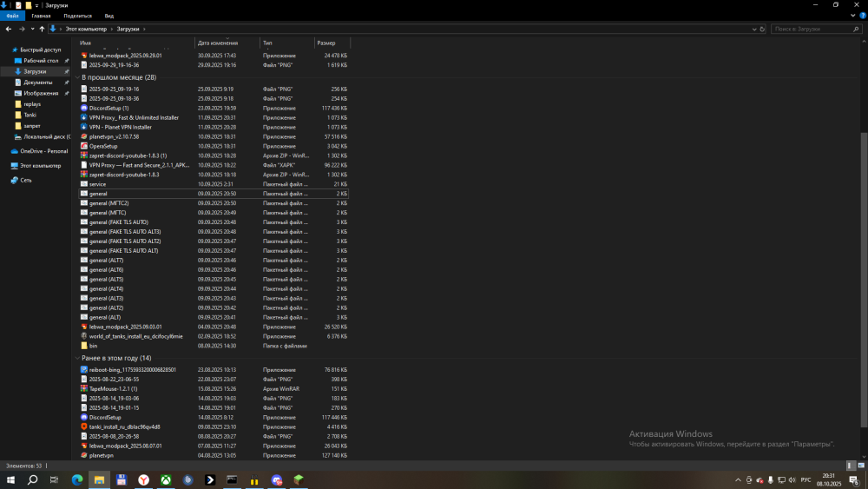Viewport: 868px width, 489px height.
Task: Select the bin folder icon
Action: [x=84, y=346]
